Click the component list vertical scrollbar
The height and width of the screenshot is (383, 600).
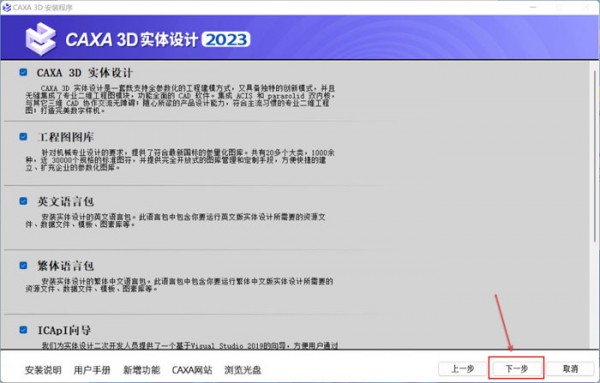coord(595,155)
